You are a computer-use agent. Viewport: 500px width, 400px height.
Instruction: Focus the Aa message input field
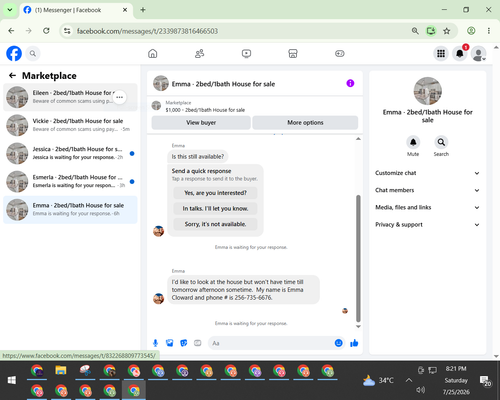pyautogui.click(x=271, y=343)
